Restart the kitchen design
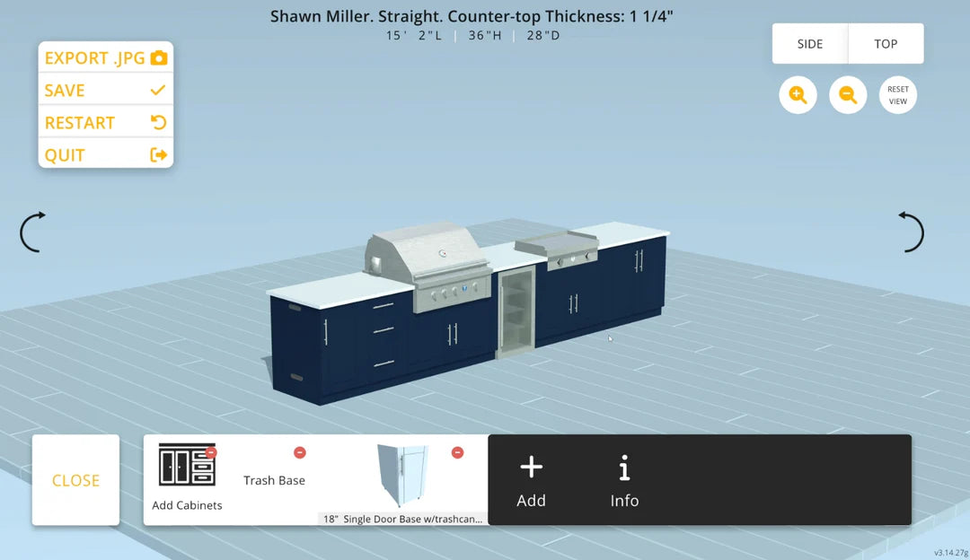This screenshot has width=970, height=560. tap(106, 123)
